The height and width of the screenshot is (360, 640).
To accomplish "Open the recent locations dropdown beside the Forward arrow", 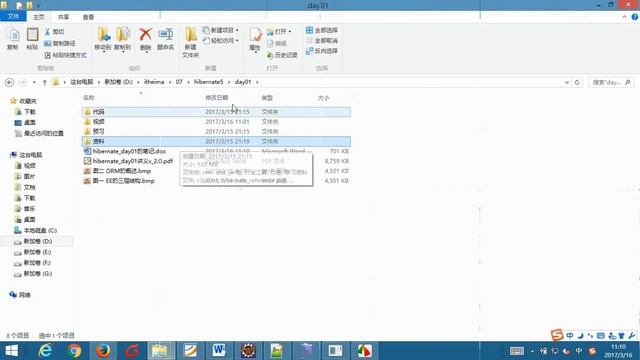I will (34, 82).
